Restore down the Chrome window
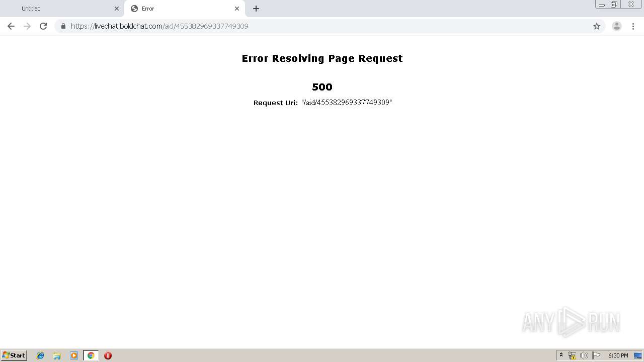 pyautogui.click(x=614, y=5)
